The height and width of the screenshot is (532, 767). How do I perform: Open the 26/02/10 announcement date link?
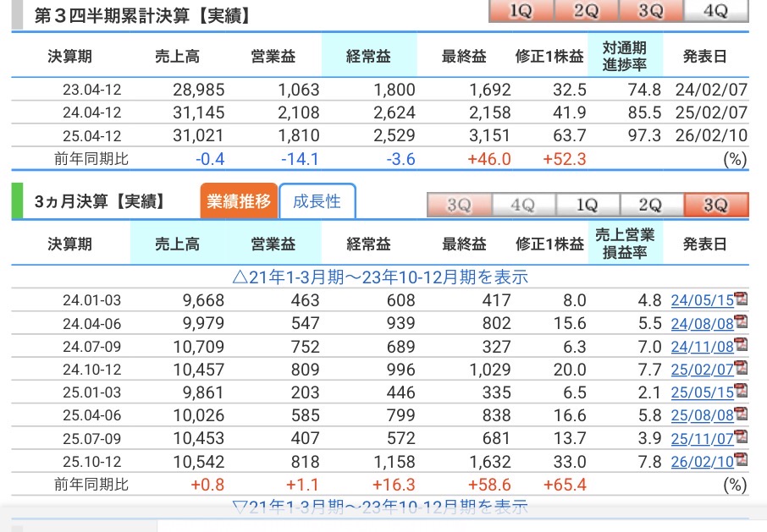[701, 462]
